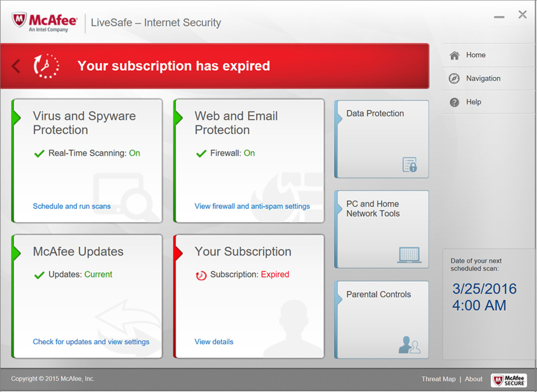Expand the Data Protection panel
The image size is (537, 392).
[382, 139]
